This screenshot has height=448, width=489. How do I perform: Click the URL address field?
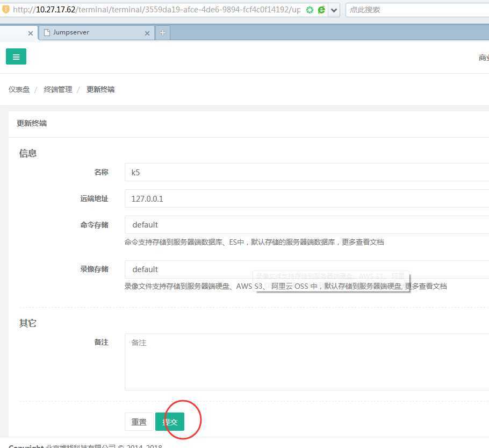[156, 10]
